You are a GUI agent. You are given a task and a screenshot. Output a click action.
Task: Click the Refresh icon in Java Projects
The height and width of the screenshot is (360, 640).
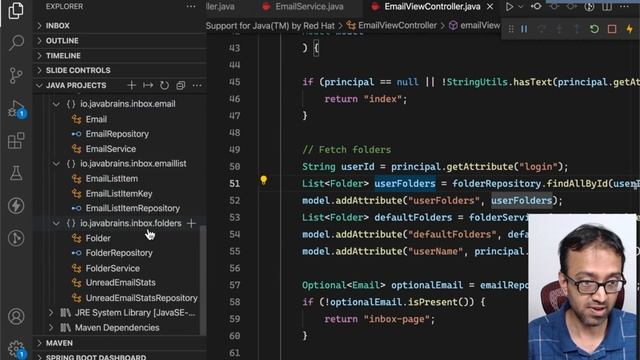pos(164,85)
